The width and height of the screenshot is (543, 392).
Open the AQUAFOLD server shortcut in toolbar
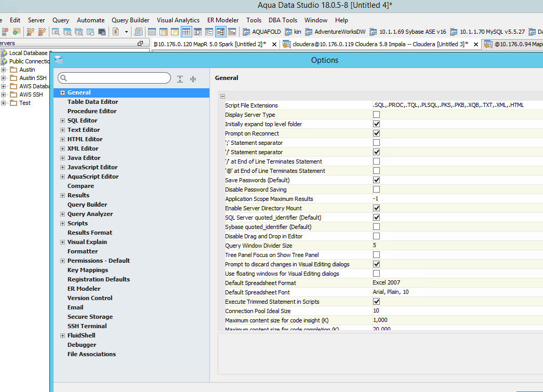coord(262,32)
